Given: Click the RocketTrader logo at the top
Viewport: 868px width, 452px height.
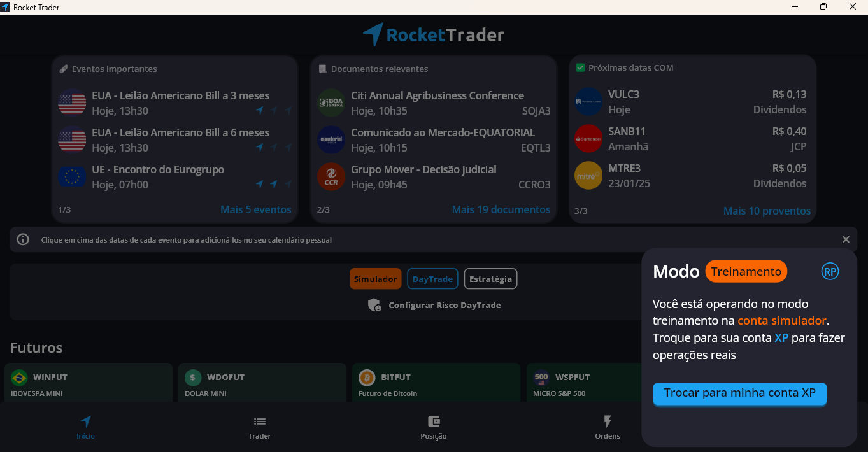Looking at the screenshot, I should (x=434, y=35).
